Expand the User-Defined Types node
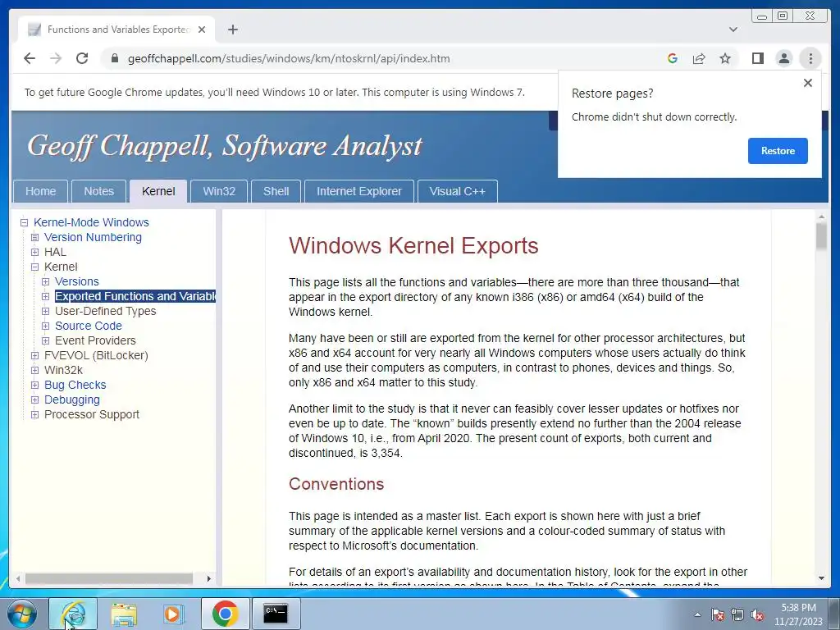 pyautogui.click(x=46, y=311)
